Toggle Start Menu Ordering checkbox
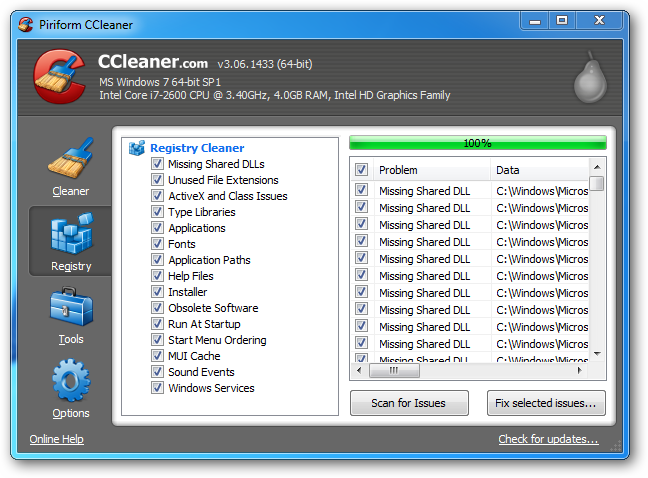The image size is (648, 478). coord(157,340)
